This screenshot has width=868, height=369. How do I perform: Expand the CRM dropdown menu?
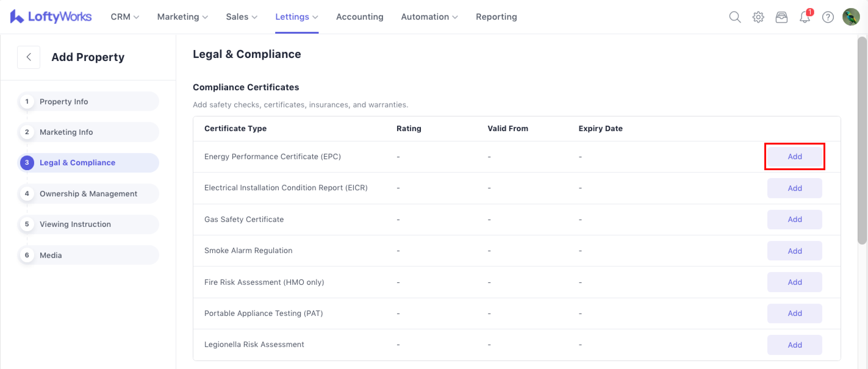(125, 17)
